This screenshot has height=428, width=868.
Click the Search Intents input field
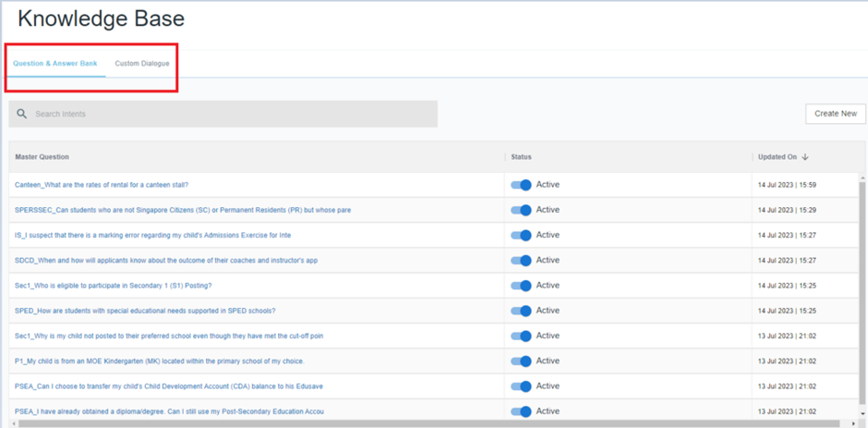pyautogui.click(x=223, y=114)
